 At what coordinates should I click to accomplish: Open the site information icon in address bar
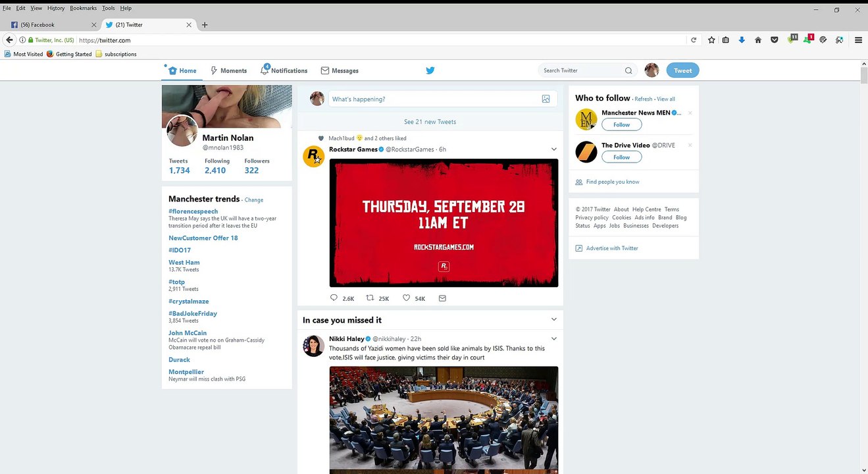22,40
